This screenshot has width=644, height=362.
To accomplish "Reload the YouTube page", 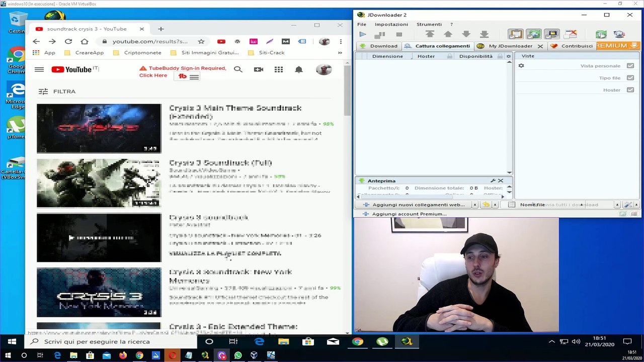I will (68, 42).
